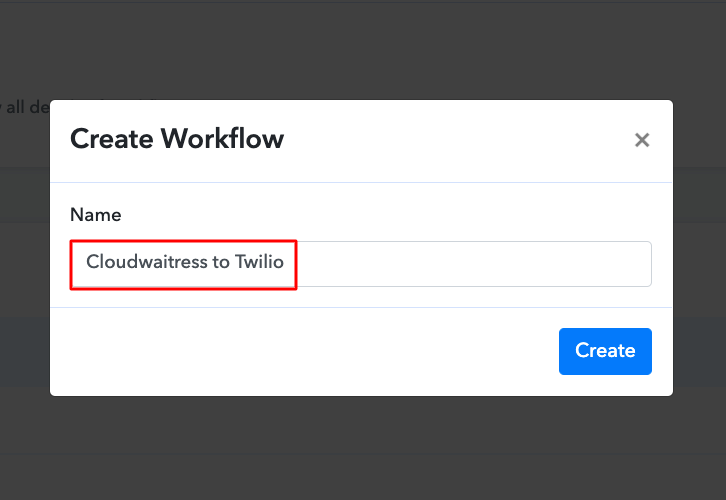Click blank footer area left of Create
Screen dimensions: 726x500
[x=300, y=351]
